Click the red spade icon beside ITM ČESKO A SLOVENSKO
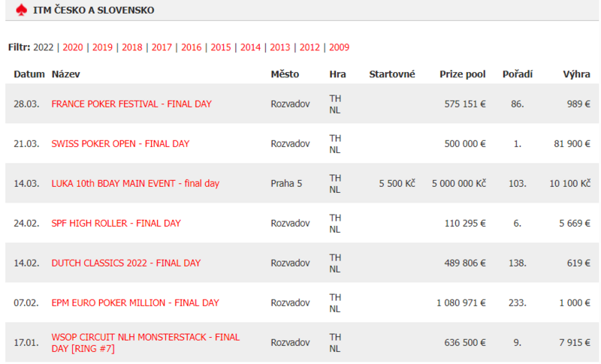 click(x=22, y=10)
